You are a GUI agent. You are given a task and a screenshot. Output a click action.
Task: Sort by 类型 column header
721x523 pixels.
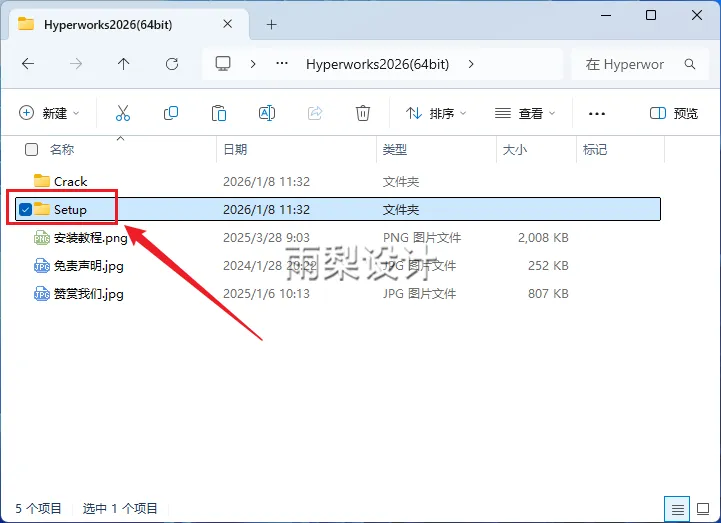(395, 149)
